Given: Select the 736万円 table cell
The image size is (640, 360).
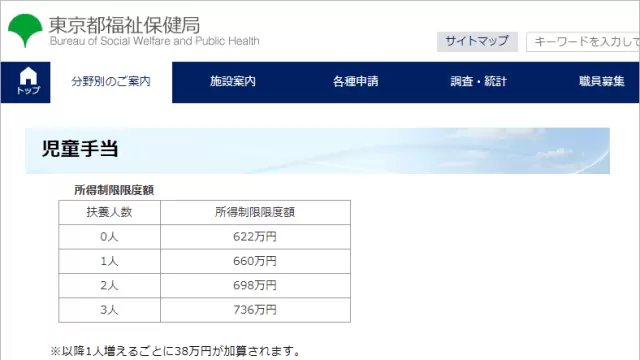Looking at the screenshot, I should [255, 310].
